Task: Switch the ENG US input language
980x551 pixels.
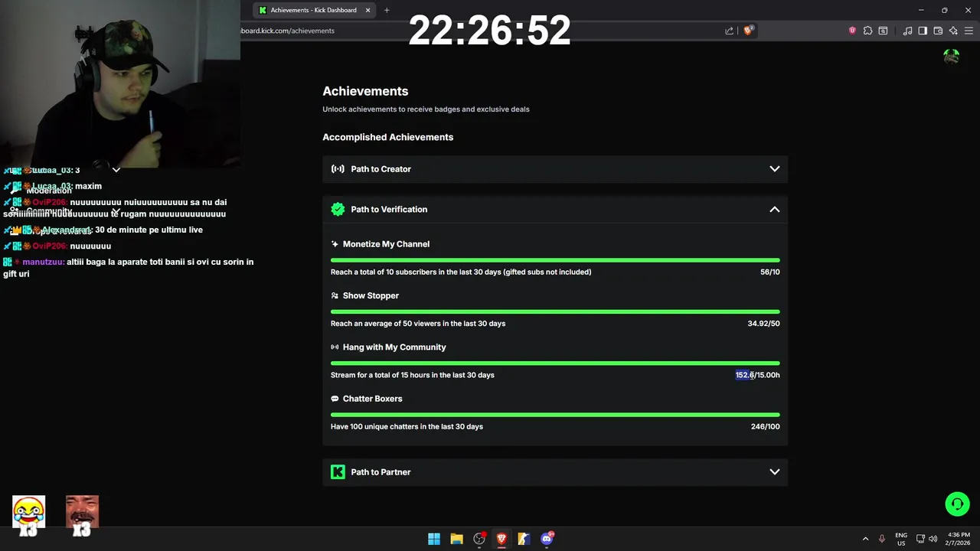Action: pos(901,539)
